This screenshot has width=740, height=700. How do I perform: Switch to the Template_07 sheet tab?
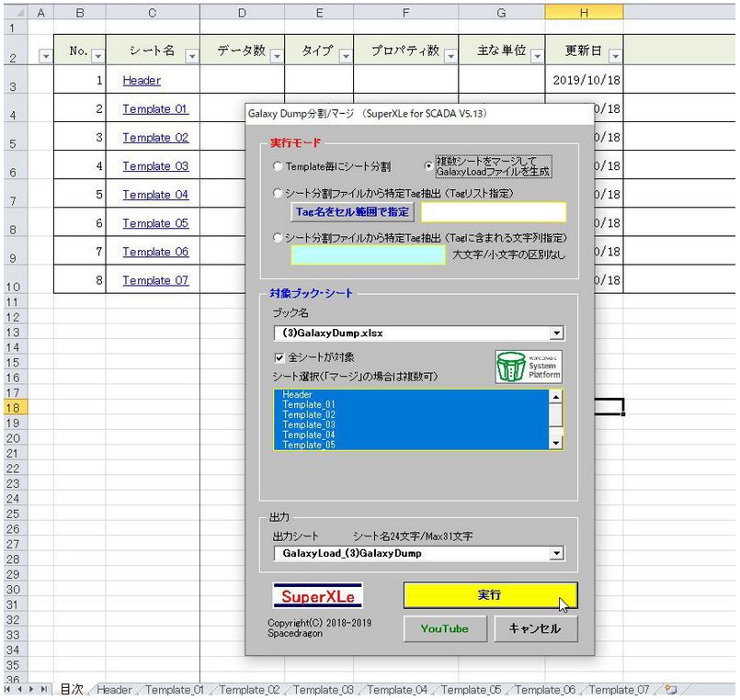pyautogui.click(x=620, y=690)
